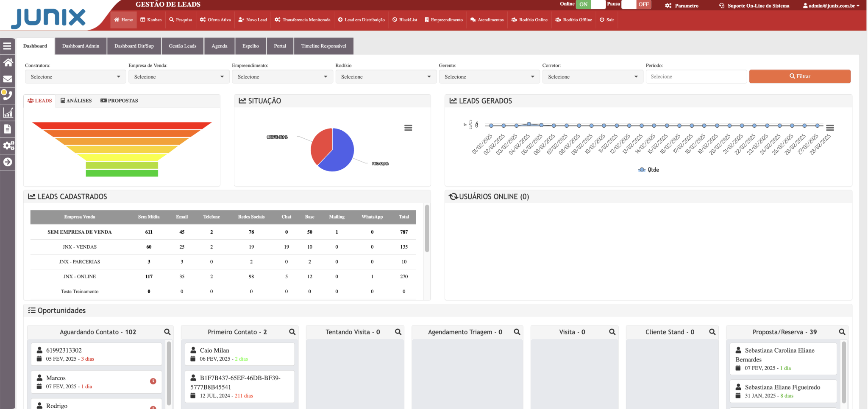Toggle the Pausa OFF switch

coord(636,5)
